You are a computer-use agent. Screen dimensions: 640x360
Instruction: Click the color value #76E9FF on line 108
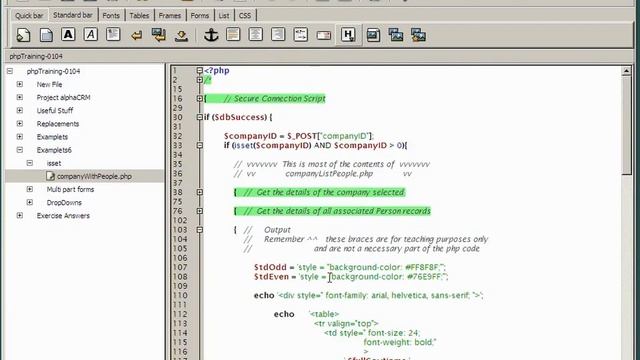pos(424,277)
